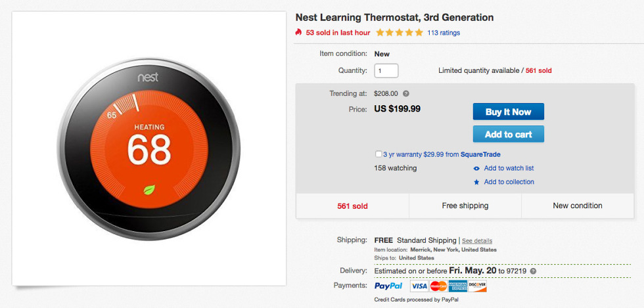This screenshot has height=308, width=644.
Task: Click help icon next to Trending price
Action: [x=406, y=94]
